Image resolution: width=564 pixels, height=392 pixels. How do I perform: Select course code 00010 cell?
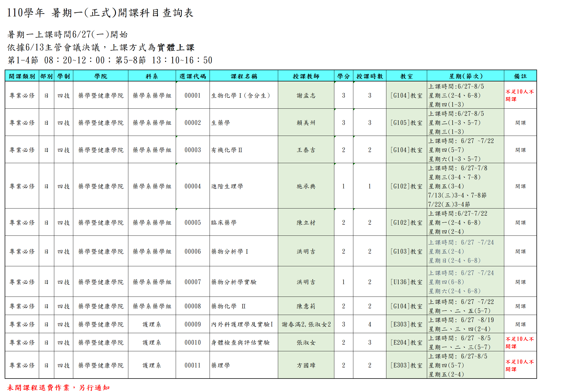[193, 342]
